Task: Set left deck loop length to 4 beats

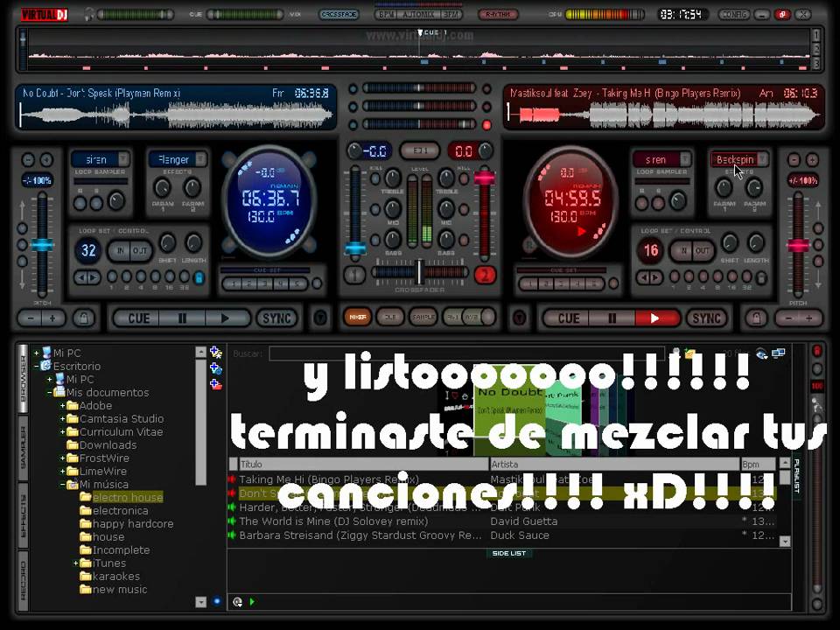Action: point(141,276)
